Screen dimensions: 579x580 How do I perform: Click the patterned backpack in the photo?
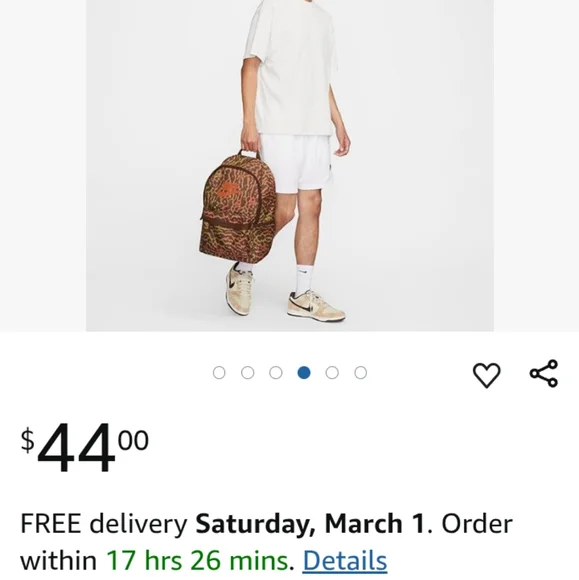238,208
